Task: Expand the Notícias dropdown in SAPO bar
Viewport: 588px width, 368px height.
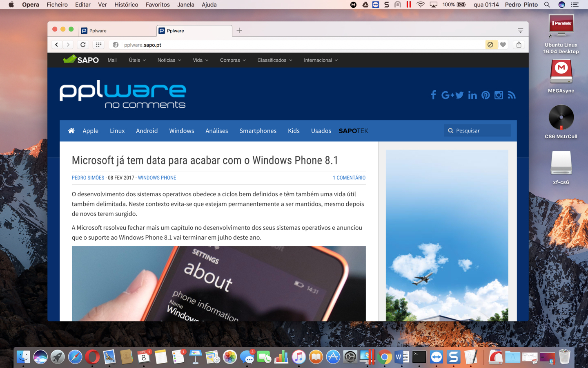Action: (169, 60)
